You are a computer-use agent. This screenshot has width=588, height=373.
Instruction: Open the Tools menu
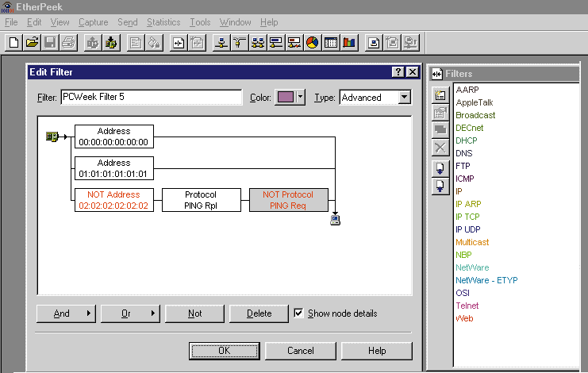point(200,22)
